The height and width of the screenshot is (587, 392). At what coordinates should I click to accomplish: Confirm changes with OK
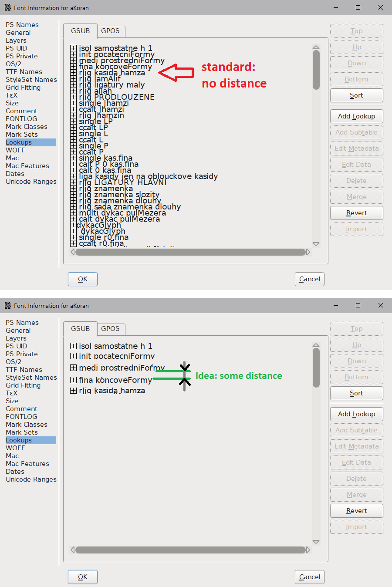[82, 279]
